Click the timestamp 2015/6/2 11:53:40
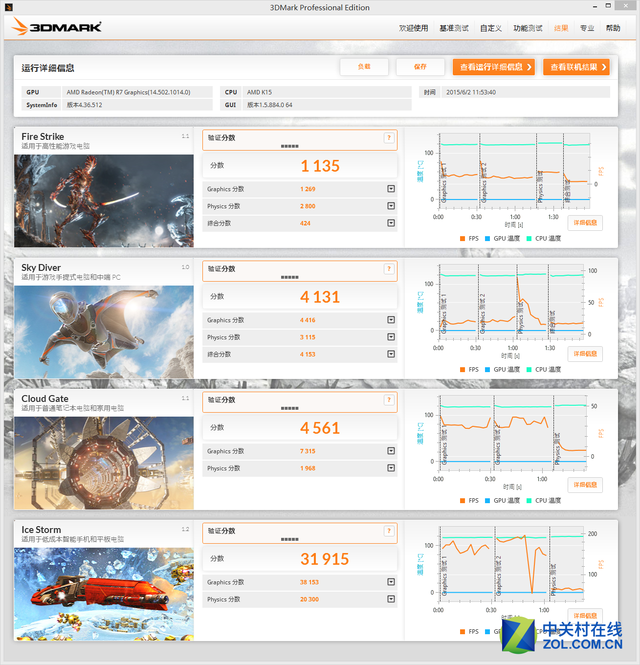 click(526, 92)
